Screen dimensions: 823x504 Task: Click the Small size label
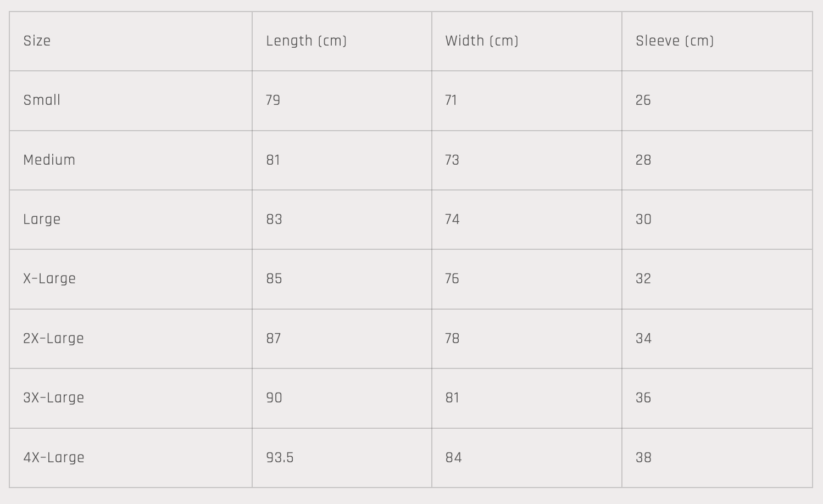pos(42,100)
